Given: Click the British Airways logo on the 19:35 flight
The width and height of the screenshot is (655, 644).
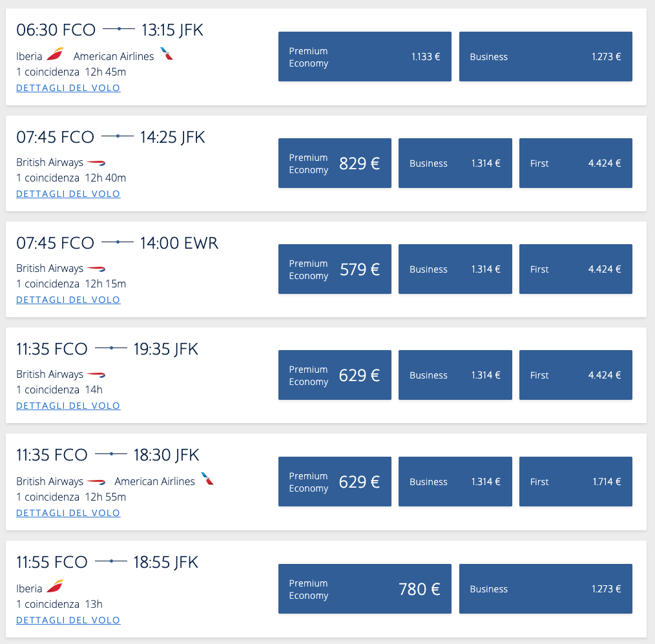Looking at the screenshot, I should [96, 375].
